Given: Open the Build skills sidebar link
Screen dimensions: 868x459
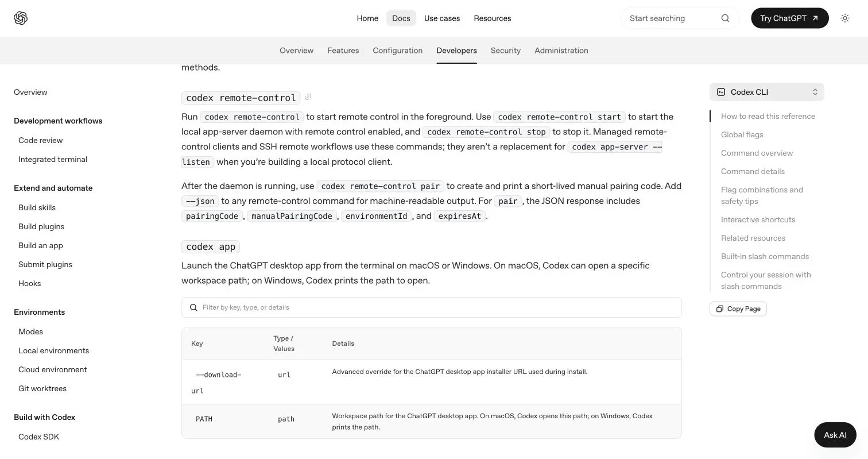Looking at the screenshot, I should pyautogui.click(x=37, y=207).
